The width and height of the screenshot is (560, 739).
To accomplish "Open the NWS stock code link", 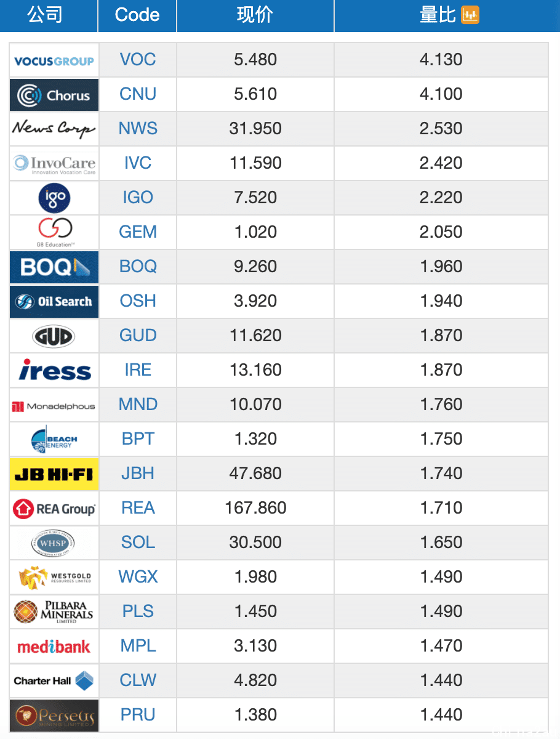I will pos(138,129).
